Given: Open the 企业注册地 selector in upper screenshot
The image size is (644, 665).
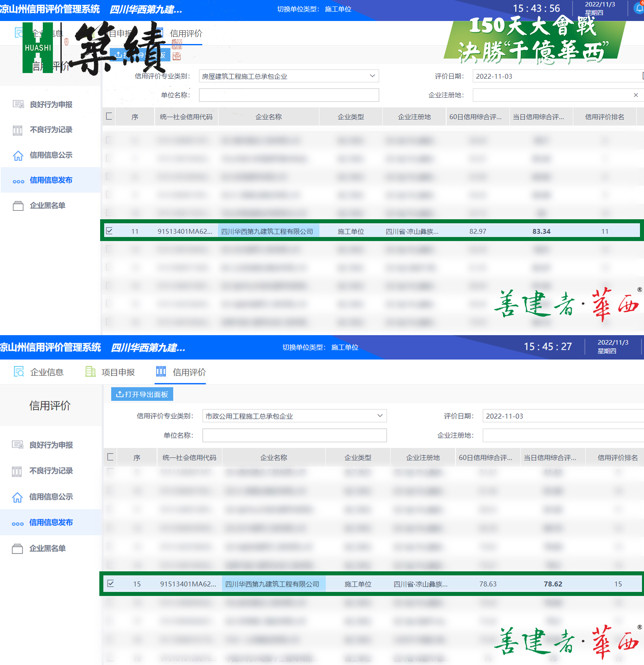Looking at the screenshot, I should pos(558,95).
